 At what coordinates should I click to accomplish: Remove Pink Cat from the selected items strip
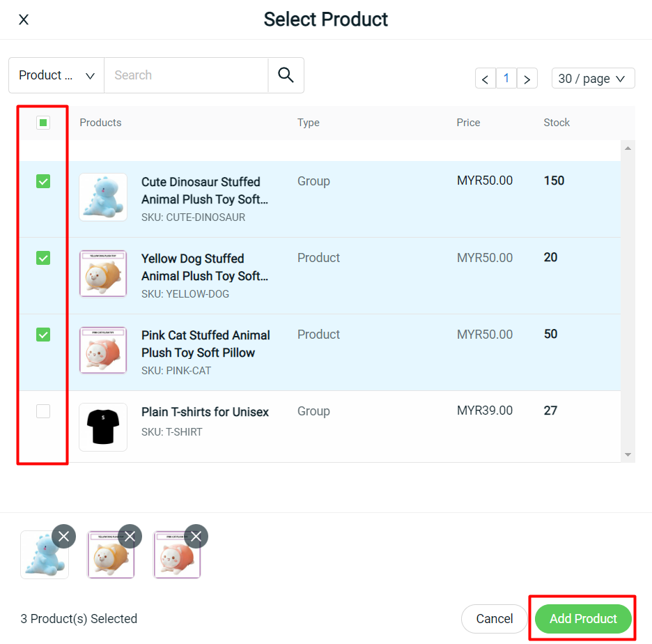point(195,536)
